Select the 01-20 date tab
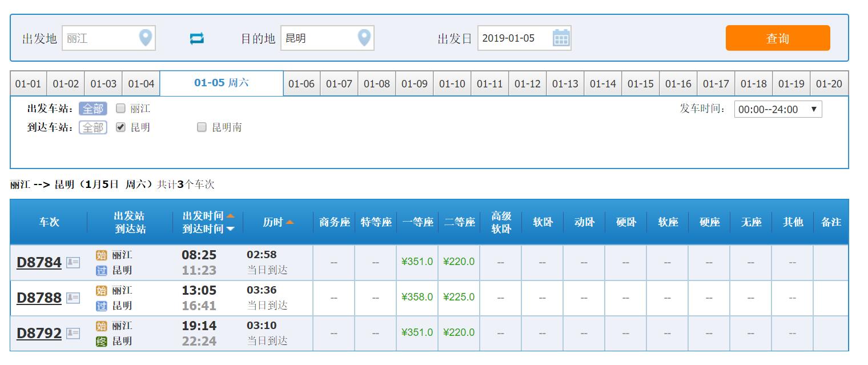This screenshot has height=365, width=868. coord(829,83)
